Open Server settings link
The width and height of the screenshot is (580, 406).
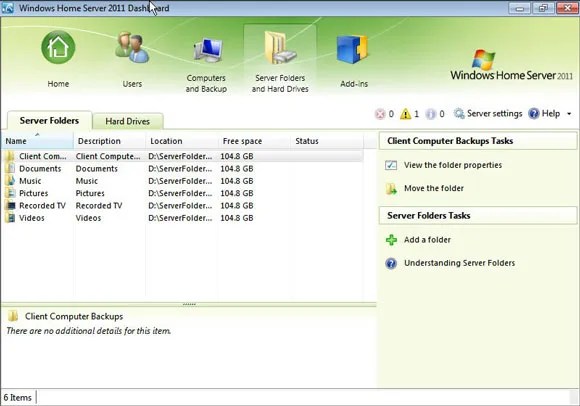click(494, 114)
